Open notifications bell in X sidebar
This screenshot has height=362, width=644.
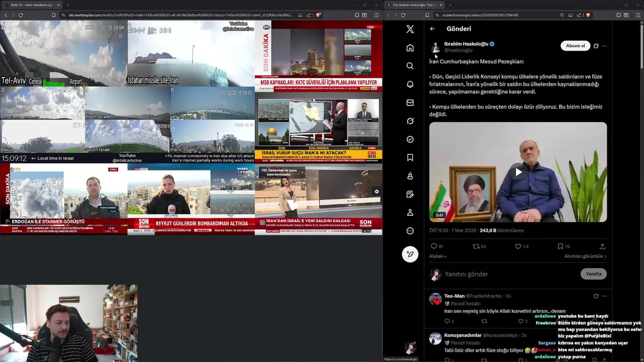coord(410,84)
